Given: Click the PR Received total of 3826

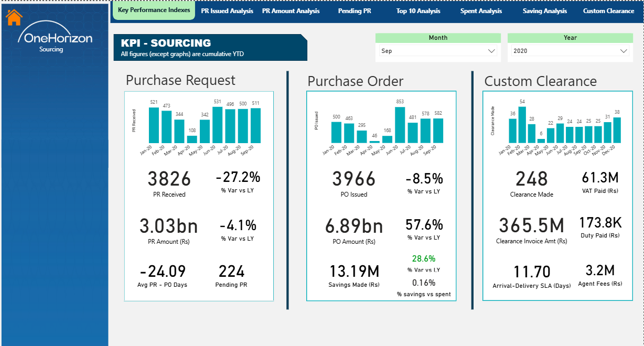Looking at the screenshot, I should coord(168,179).
